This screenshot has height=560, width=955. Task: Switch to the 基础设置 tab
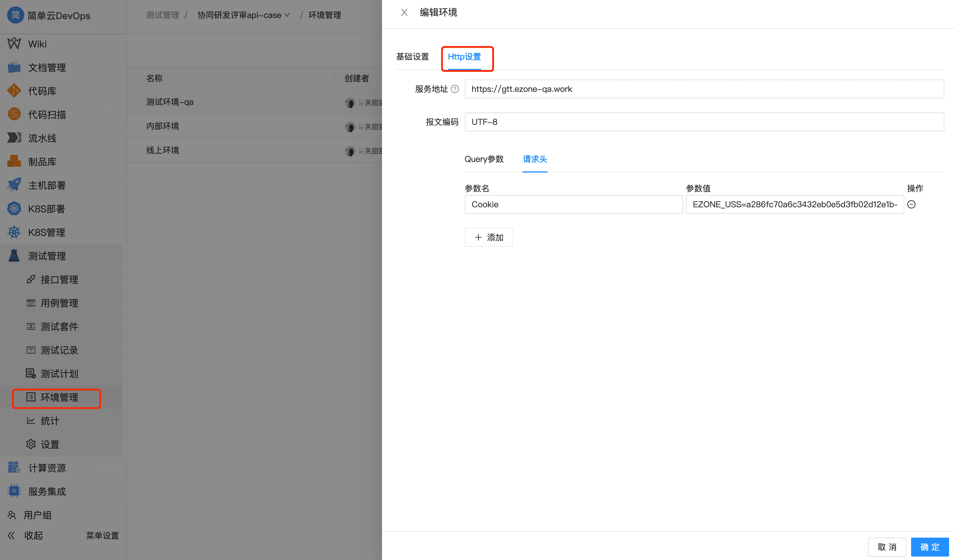coord(413,57)
